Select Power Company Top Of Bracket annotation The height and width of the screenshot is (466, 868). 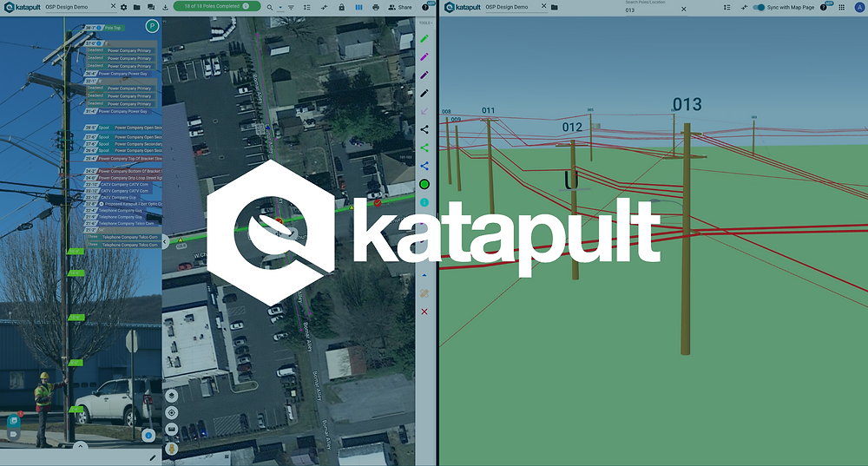[123, 158]
